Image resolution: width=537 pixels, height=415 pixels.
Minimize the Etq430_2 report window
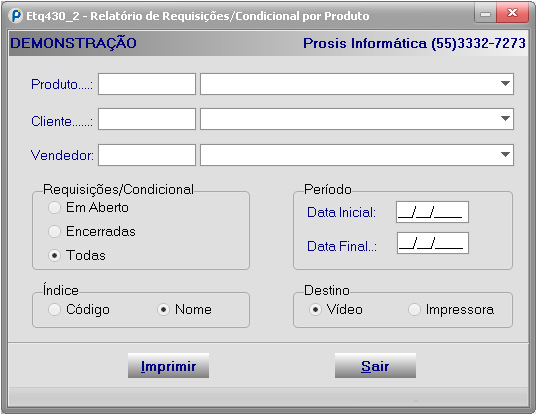pos(485,14)
